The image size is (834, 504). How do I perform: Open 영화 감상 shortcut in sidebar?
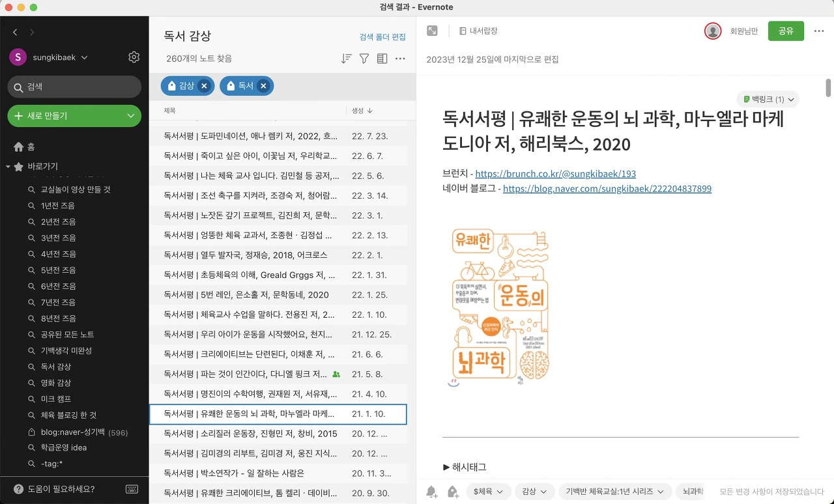56,383
